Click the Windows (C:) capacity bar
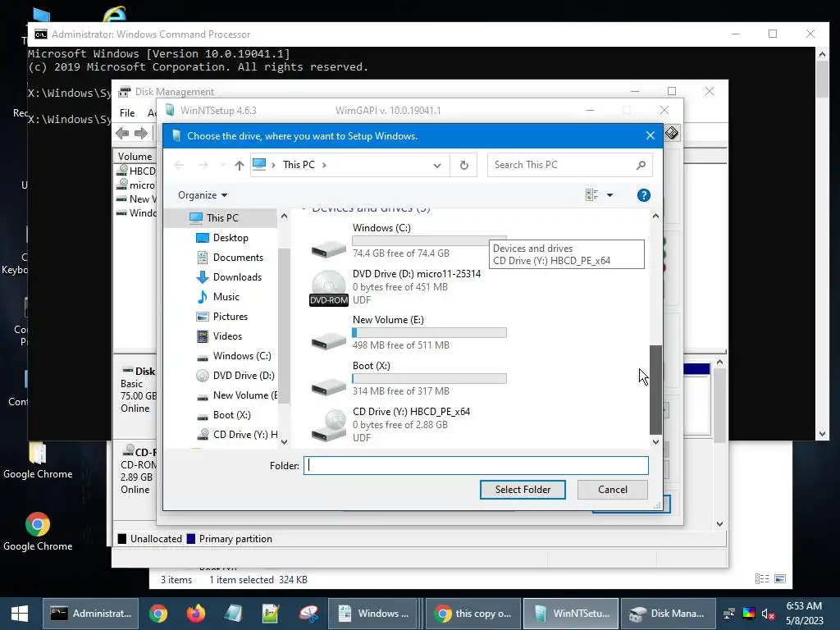Screen dimensions: 840x630 pyautogui.click(x=429, y=240)
